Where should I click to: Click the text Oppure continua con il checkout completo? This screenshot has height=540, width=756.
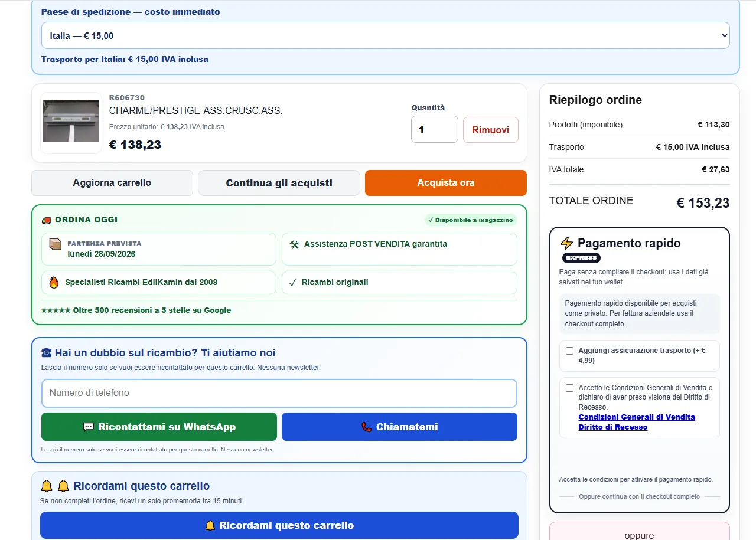click(x=640, y=497)
